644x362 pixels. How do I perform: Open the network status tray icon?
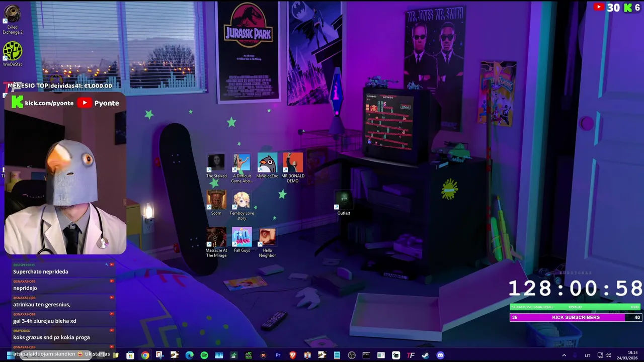pos(600,355)
